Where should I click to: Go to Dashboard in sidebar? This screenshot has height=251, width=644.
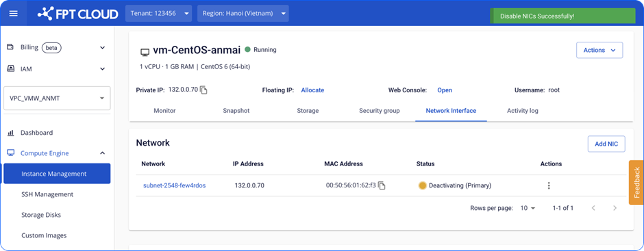point(36,133)
